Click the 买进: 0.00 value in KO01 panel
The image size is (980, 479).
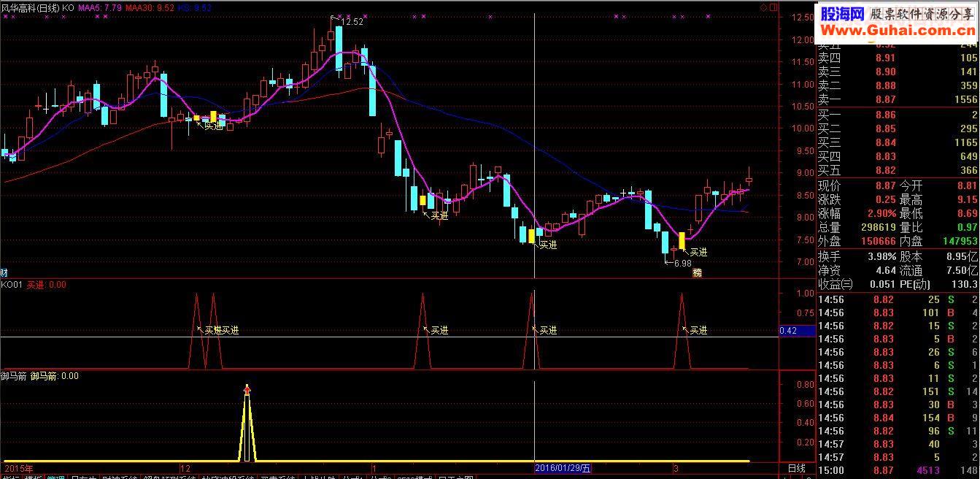pos(47,285)
